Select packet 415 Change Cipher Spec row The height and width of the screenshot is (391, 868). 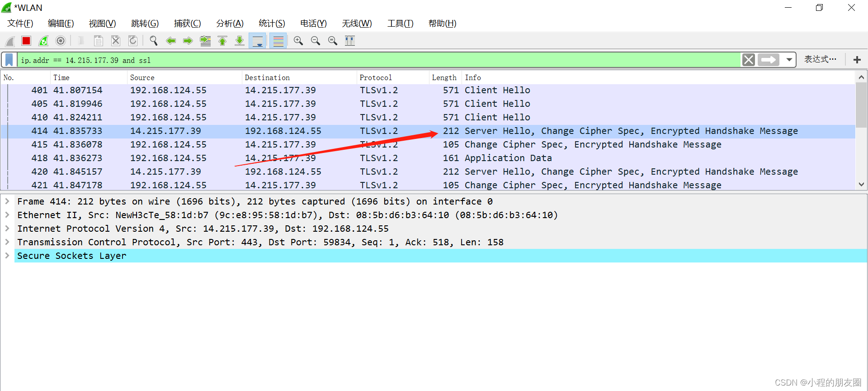(428, 145)
